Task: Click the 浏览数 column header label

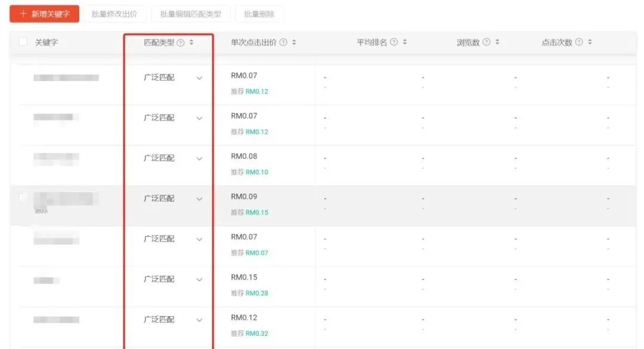Action: (x=468, y=42)
